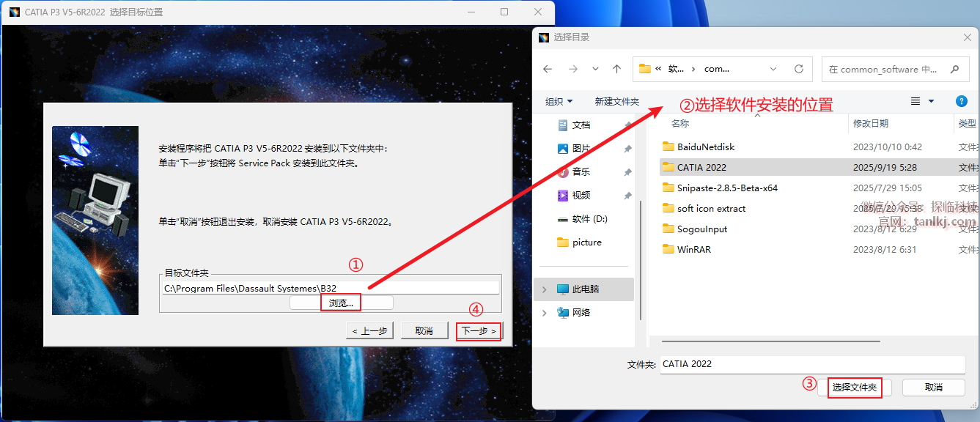Open the help icon in folder dialog

point(962,101)
